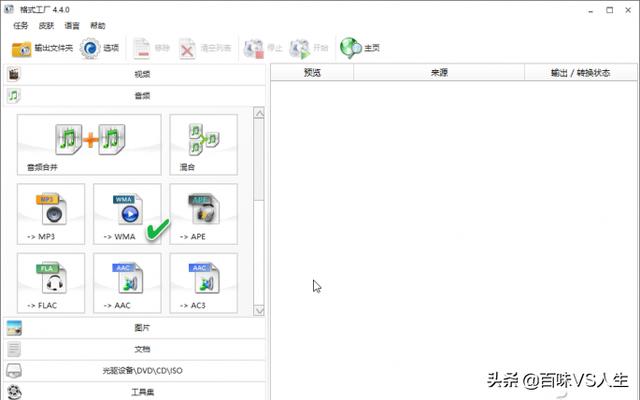Choose the -> FLAC conversion tile
This screenshot has height=400, width=640.
click(x=51, y=283)
